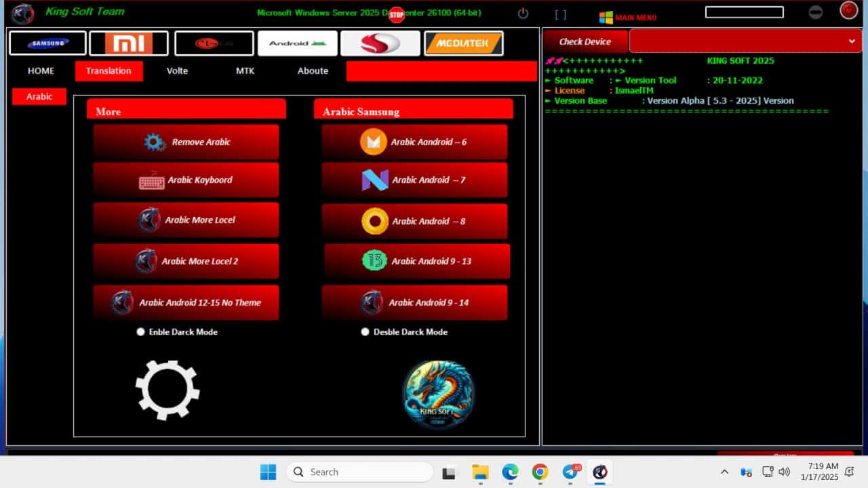Select the Xiaomi MI brand logo
Viewport: 868px width, 488px height.
[129, 43]
